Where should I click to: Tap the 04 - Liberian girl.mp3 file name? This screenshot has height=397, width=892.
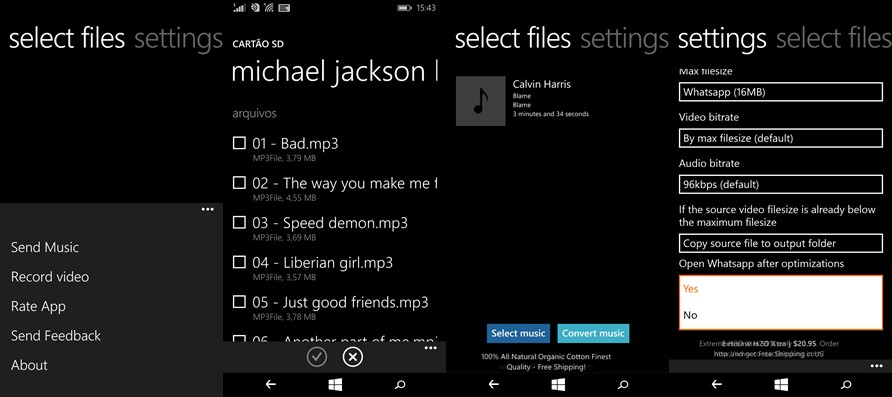tap(323, 263)
